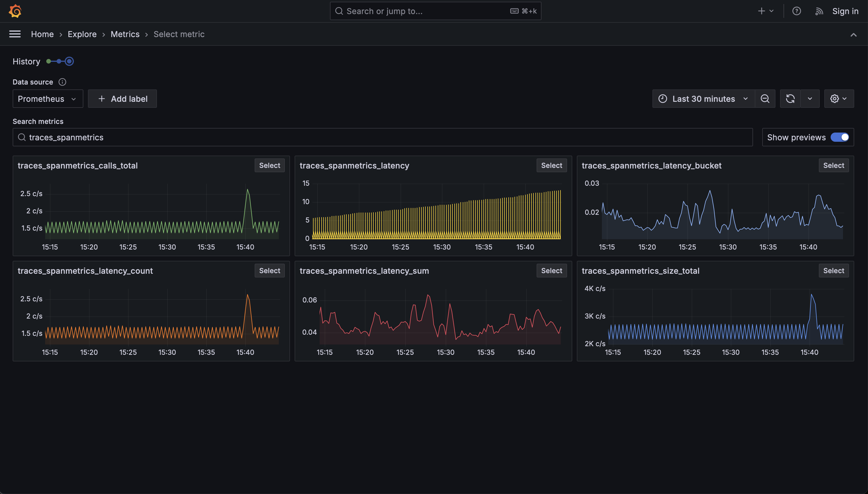This screenshot has height=494, width=868.
Task: Go to Explore via the breadcrumb
Action: click(x=82, y=34)
